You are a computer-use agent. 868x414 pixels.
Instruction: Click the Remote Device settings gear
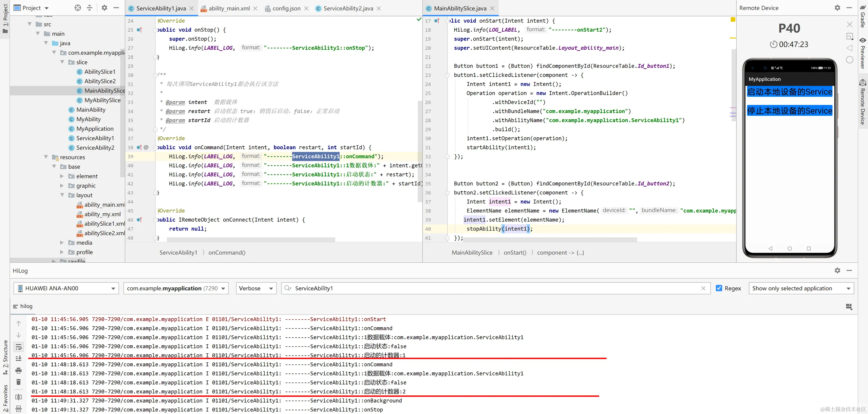click(837, 8)
